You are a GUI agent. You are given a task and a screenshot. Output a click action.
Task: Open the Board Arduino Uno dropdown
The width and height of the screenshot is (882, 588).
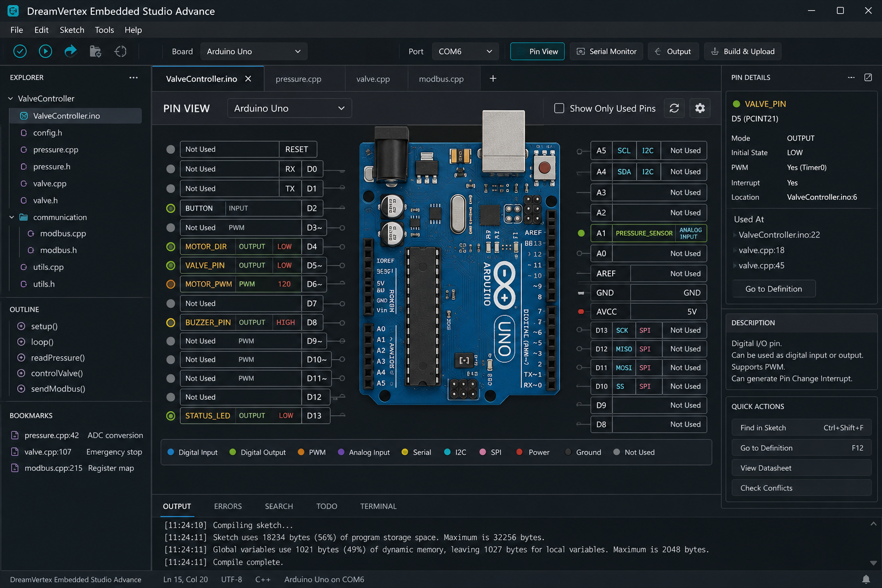pos(254,51)
